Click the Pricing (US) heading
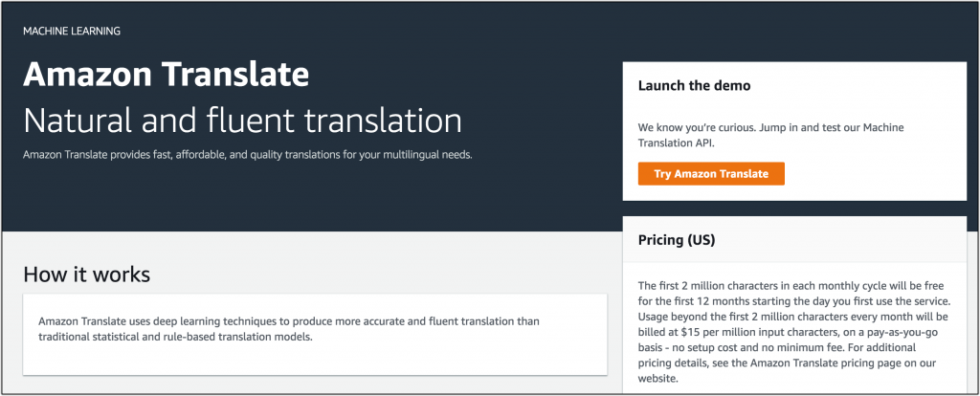The width and height of the screenshot is (980, 396). pyautogui.click(x=677, y=239)
